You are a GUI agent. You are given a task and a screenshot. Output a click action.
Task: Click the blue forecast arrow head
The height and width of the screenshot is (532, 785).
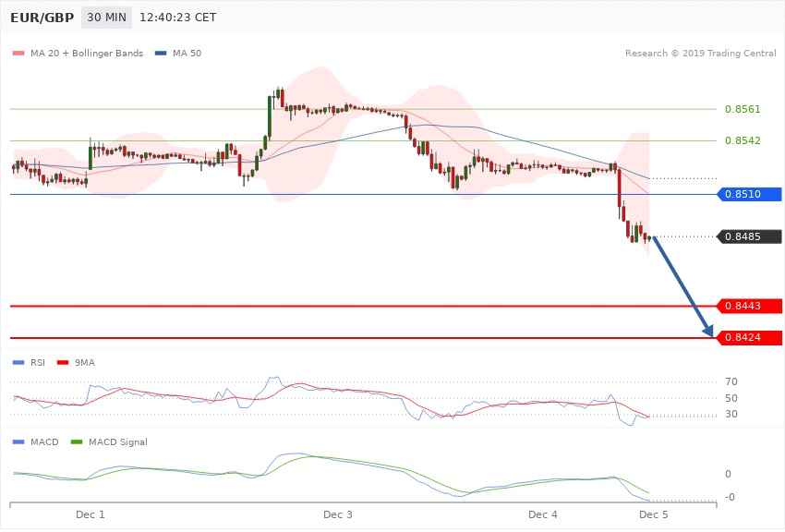coord(709,332)
